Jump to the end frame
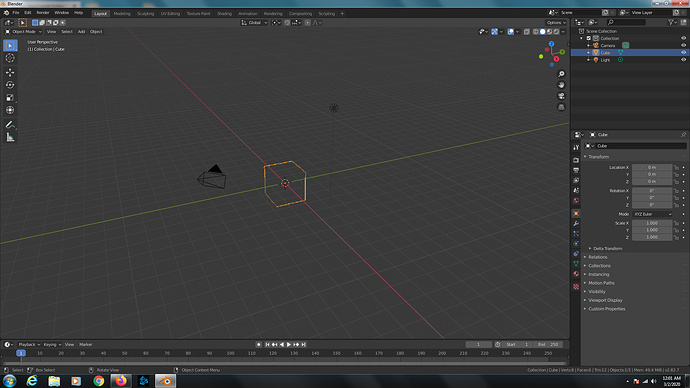 coord(303,344)
